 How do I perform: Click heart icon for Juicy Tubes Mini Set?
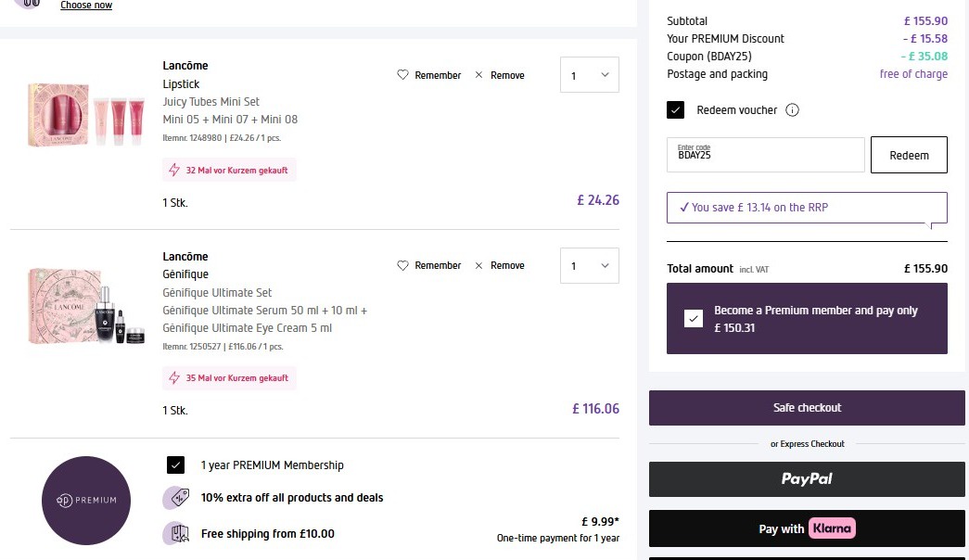(402, 75)
